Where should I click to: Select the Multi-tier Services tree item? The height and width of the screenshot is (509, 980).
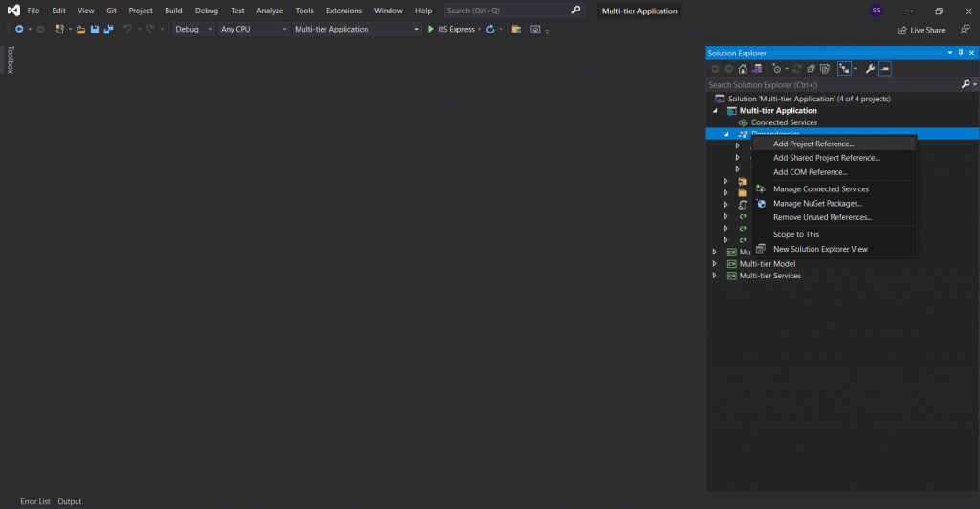[770, 276]
